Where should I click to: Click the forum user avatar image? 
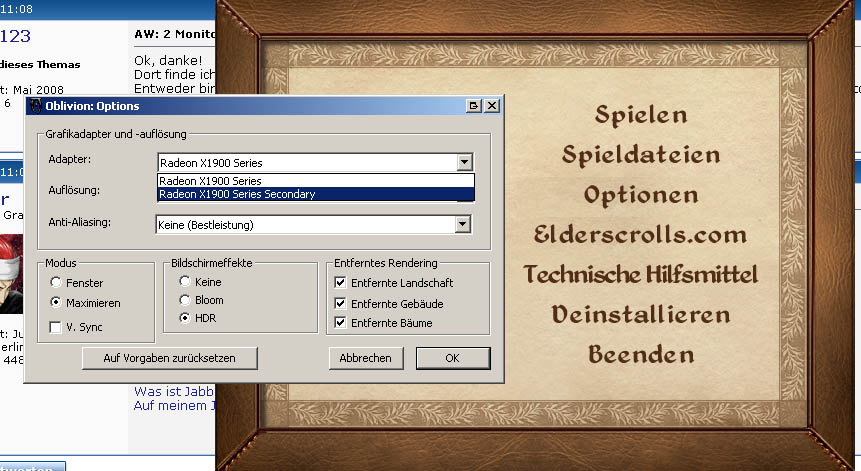point(11,273)
